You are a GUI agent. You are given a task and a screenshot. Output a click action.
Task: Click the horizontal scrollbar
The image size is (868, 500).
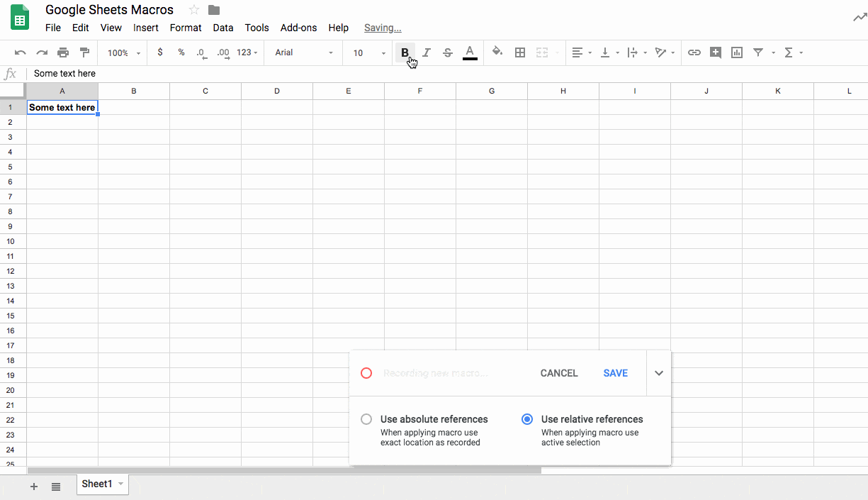tap(284, 470)
